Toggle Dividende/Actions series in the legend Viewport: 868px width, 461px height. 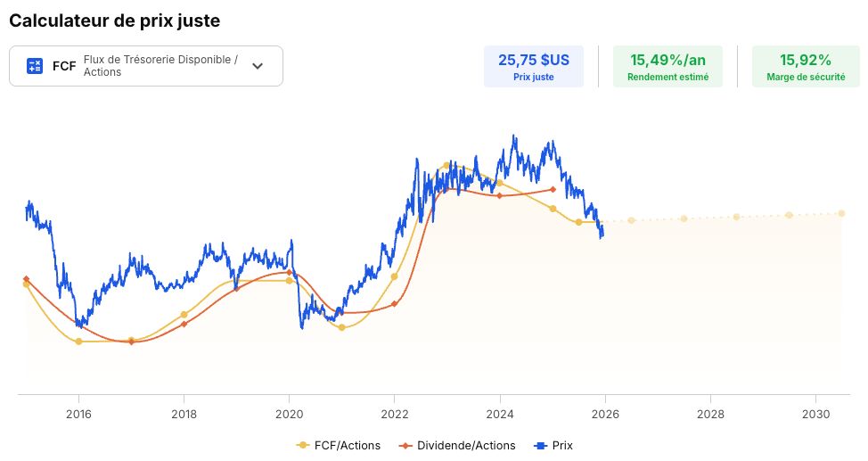click(x=457, y=446)
